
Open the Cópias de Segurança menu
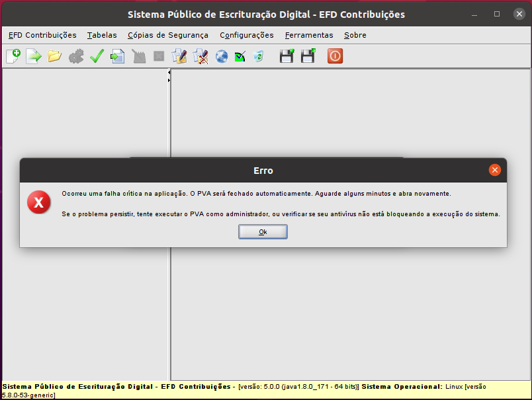(168, 35)
